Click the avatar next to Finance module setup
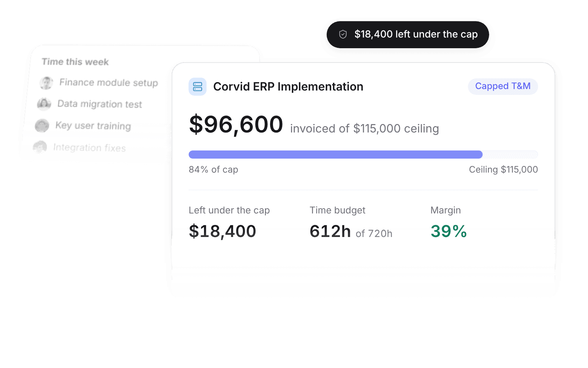The height and width of the screenshot is (368, 588). [46, 83]
